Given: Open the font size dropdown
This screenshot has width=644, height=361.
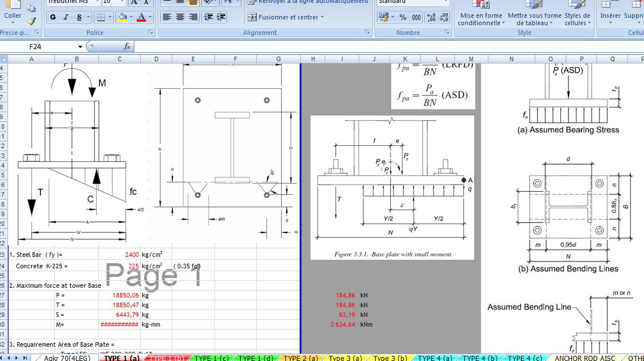Looking at the screenshot, I should pos(122,2).
